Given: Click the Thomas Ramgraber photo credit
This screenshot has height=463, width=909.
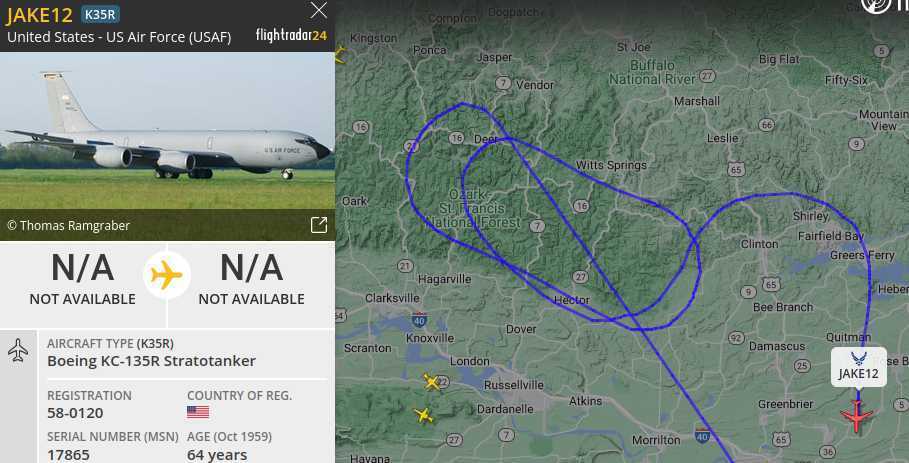Looking at the screenshot, I should pyautogui.click(x=68, y=225).
